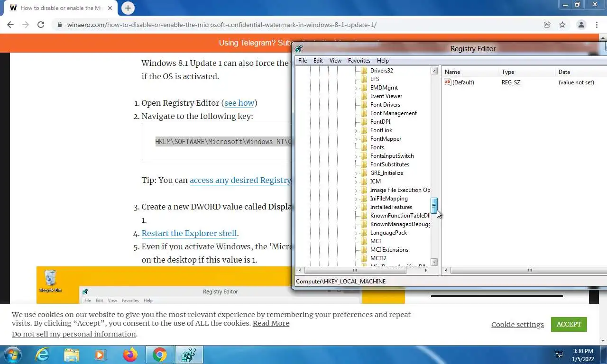Click tree pane scroll up arrow
The image size is (607, 364).
(x=434, y=71)
